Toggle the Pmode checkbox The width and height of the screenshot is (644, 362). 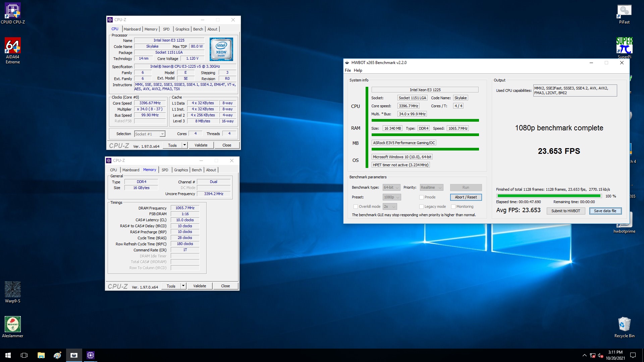421,197
